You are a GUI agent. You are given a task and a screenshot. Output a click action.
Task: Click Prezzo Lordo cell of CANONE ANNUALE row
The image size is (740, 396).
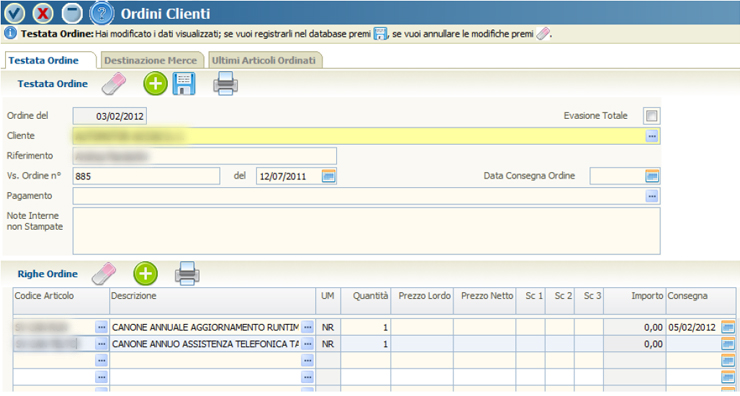[422, 327]
